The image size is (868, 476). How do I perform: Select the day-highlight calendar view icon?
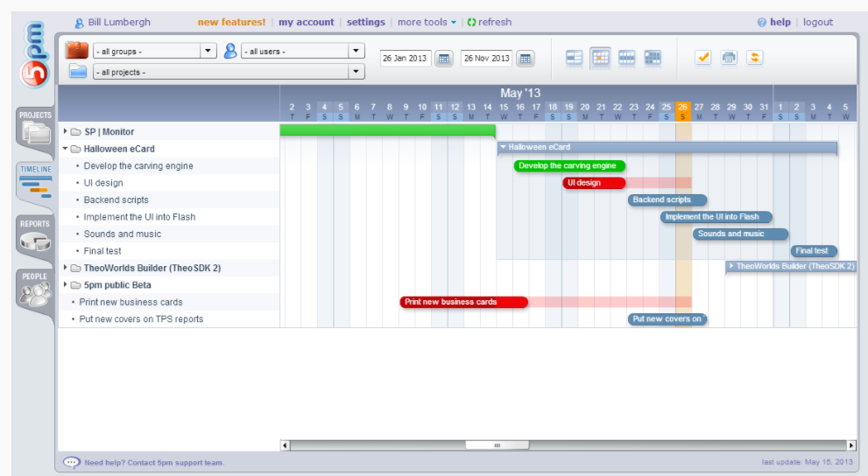(600, 58)
